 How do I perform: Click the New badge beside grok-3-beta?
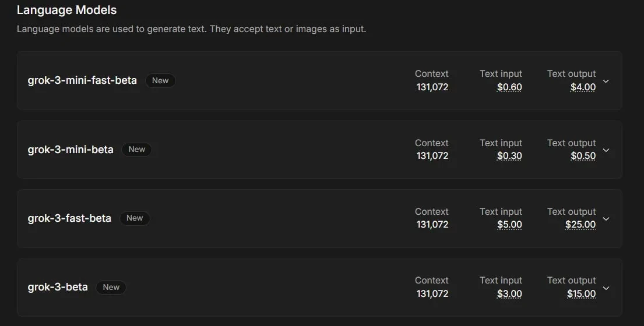point(111,287)
